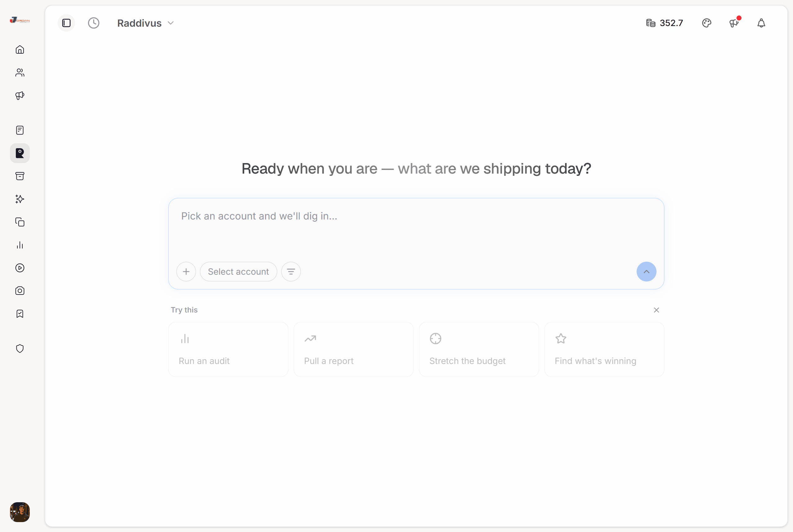Open the users/people sidebar icon
The image size is (793, 532).
pos(20,73)
